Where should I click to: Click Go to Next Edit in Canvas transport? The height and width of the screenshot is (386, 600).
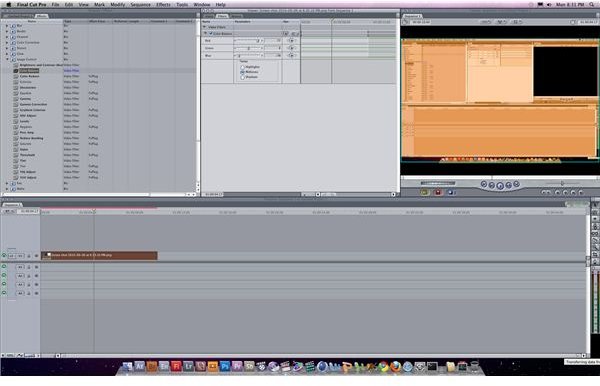516,184
